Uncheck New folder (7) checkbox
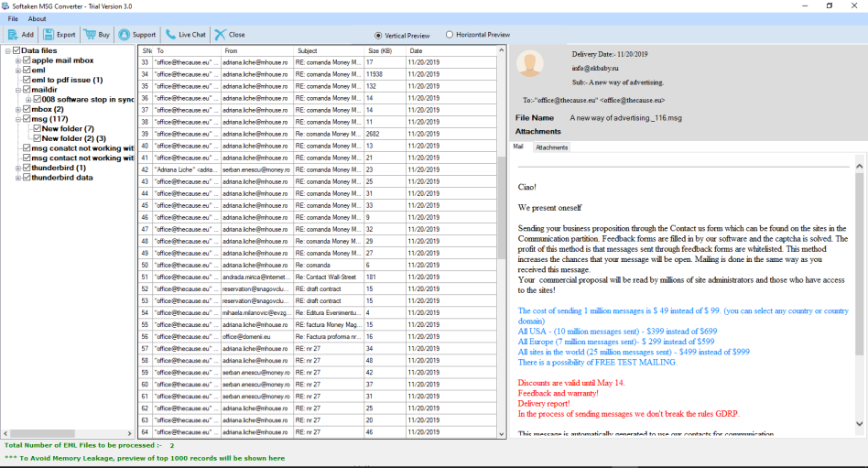Screen dimensions: 868x468 [x=38, y=128]
